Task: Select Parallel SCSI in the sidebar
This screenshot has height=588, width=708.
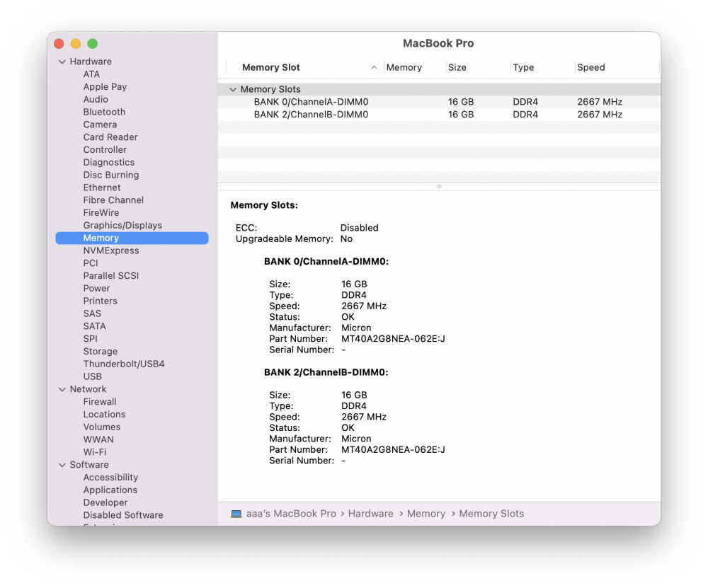Action: [x=110, y=276]
